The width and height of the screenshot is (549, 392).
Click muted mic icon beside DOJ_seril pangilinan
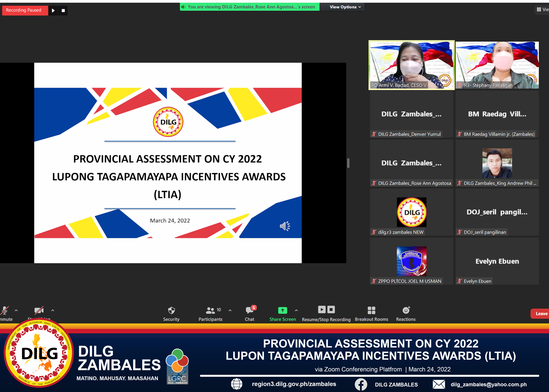tap(459, 232)
